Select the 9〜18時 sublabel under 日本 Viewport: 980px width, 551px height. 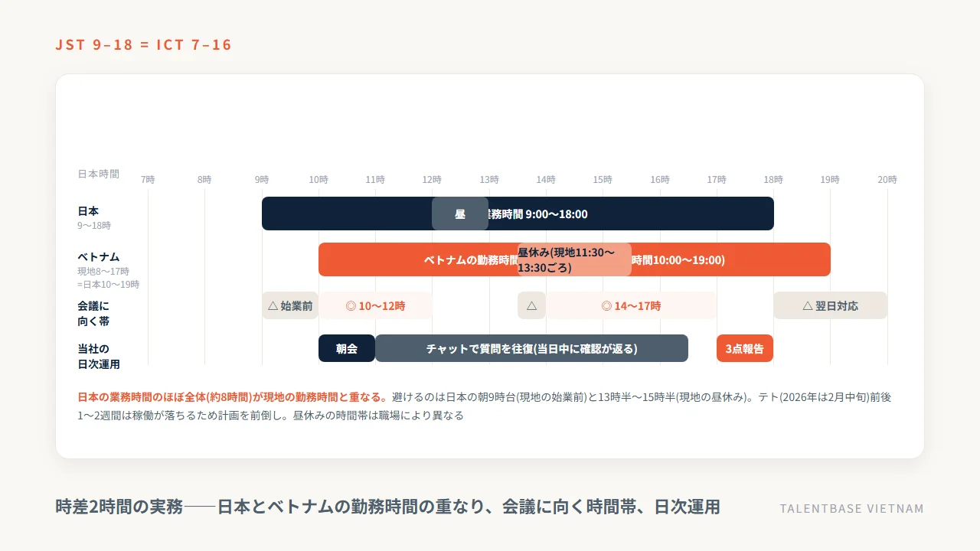click(94, 226)
